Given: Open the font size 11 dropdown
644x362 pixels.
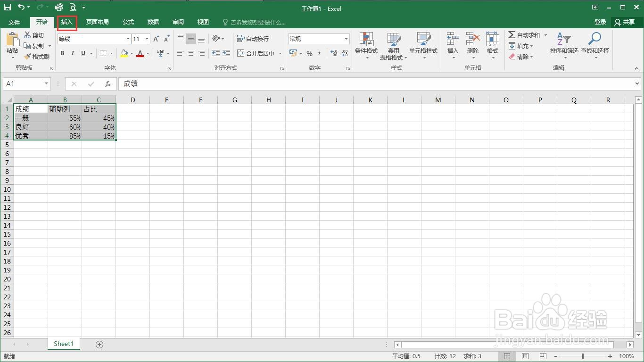Looking at the screenshot, I should (x=147, y=39).
